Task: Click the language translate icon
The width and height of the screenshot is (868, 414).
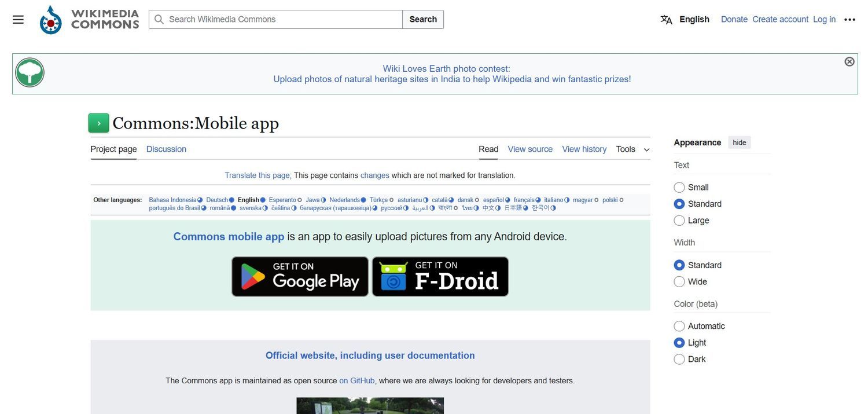Action: coord(667,19)
